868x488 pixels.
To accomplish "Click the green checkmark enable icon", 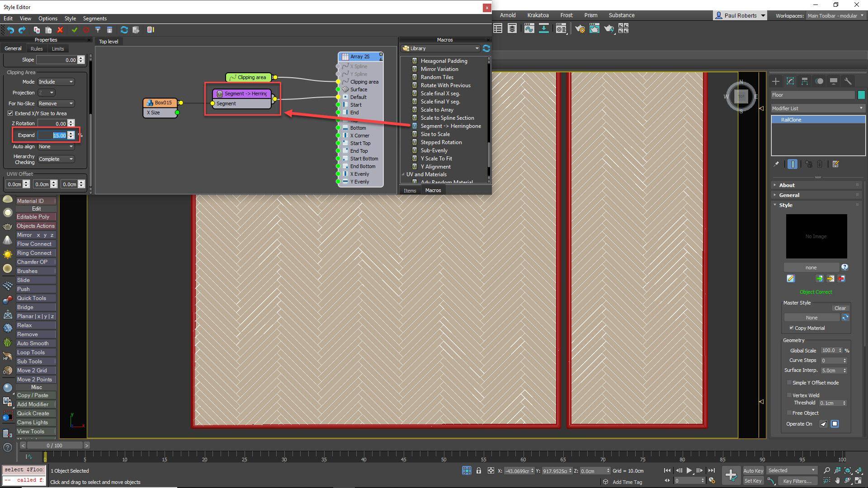I will tap(74, 30).
